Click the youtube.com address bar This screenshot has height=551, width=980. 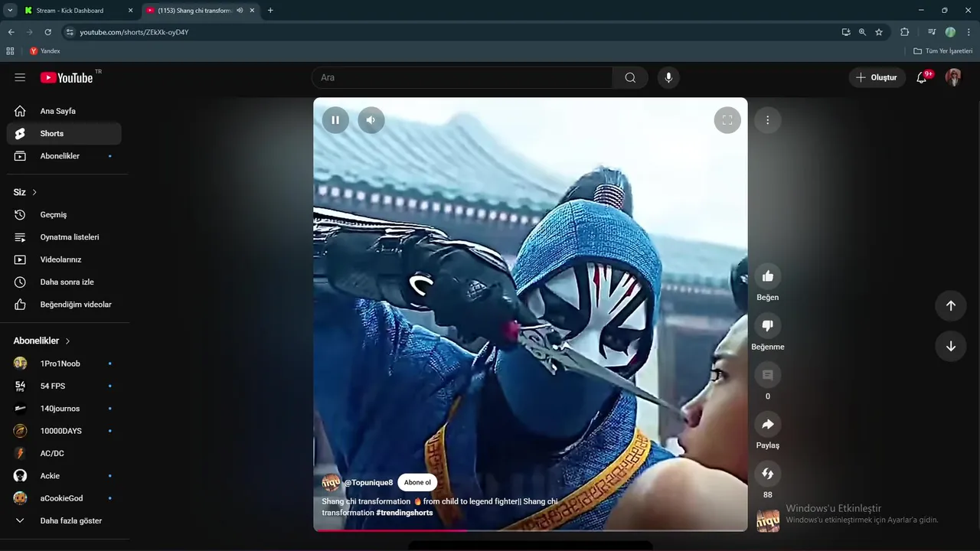[x=452, y=32]
